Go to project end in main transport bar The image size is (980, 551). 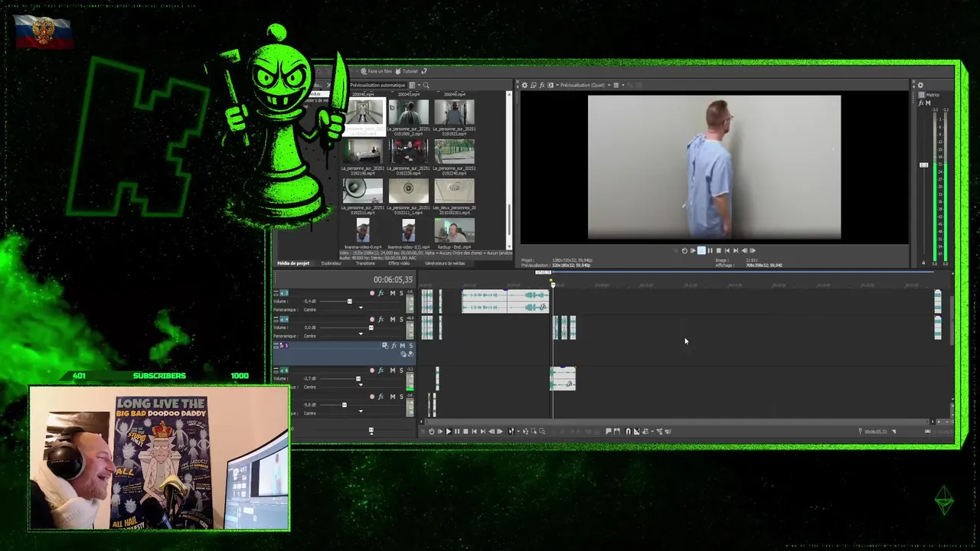pos(483,432)
